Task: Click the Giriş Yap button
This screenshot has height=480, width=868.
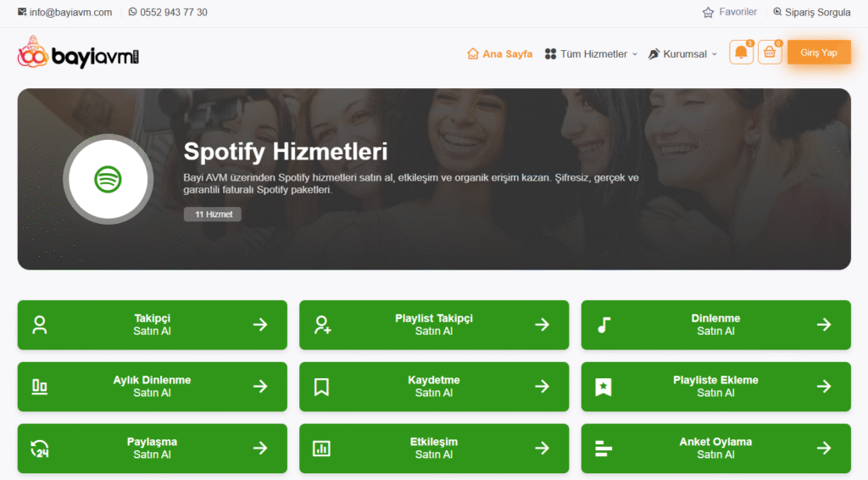Action: pyautogui.click(x=819, y=53)
